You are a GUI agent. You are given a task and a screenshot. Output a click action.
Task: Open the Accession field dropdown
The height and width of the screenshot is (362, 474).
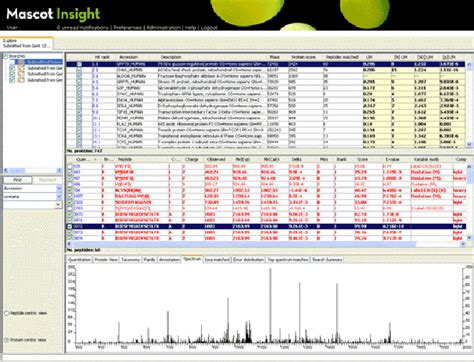coord(59,188)
